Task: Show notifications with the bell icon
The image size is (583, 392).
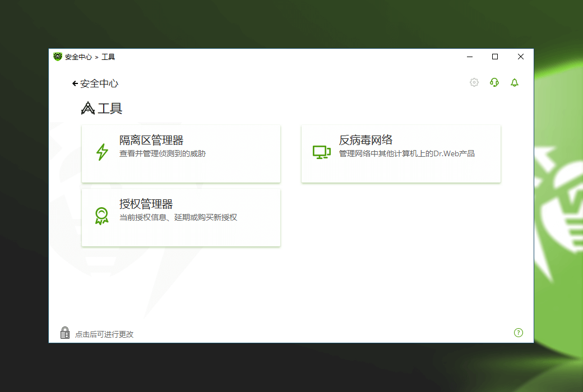Action: point(514,83)
